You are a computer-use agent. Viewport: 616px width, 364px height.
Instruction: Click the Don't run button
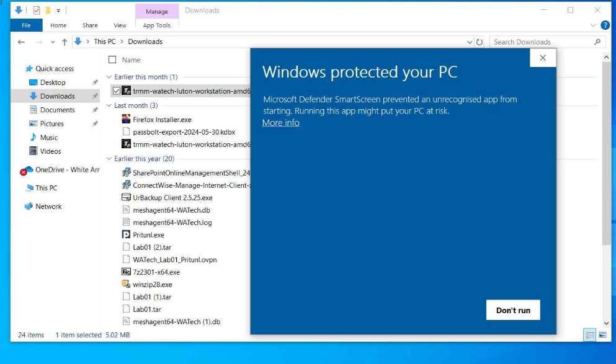pyautogui.click(x=513, y=310)
